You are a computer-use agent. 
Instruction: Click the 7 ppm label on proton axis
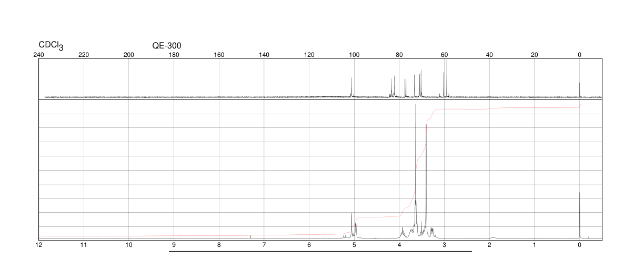(264, 245)
